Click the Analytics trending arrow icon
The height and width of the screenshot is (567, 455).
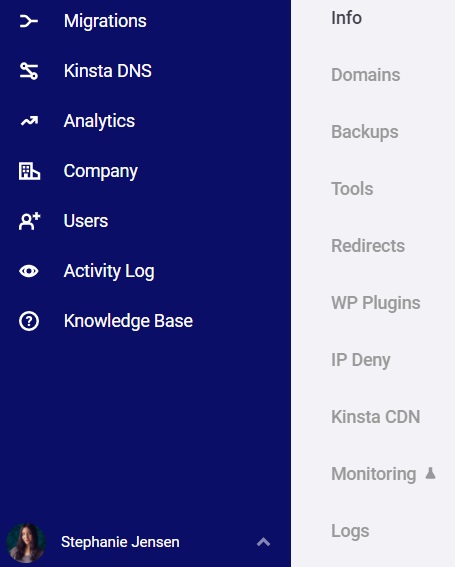[29, 121]
